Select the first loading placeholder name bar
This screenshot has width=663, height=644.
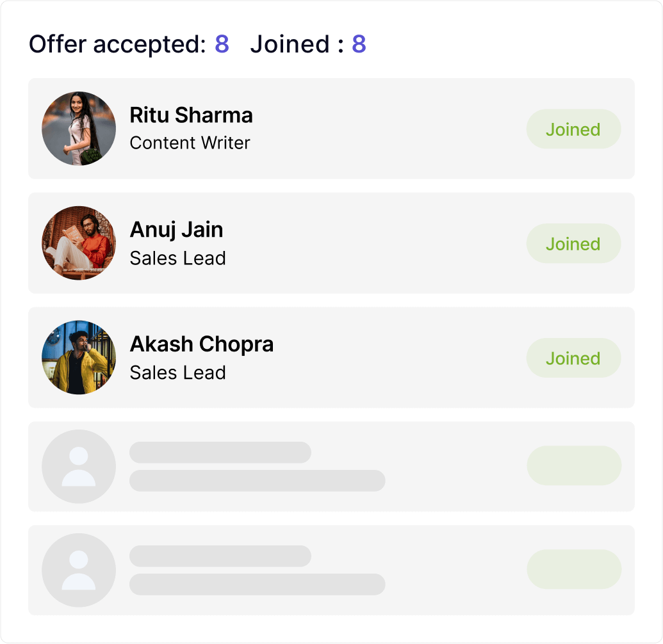pos(220,453)
